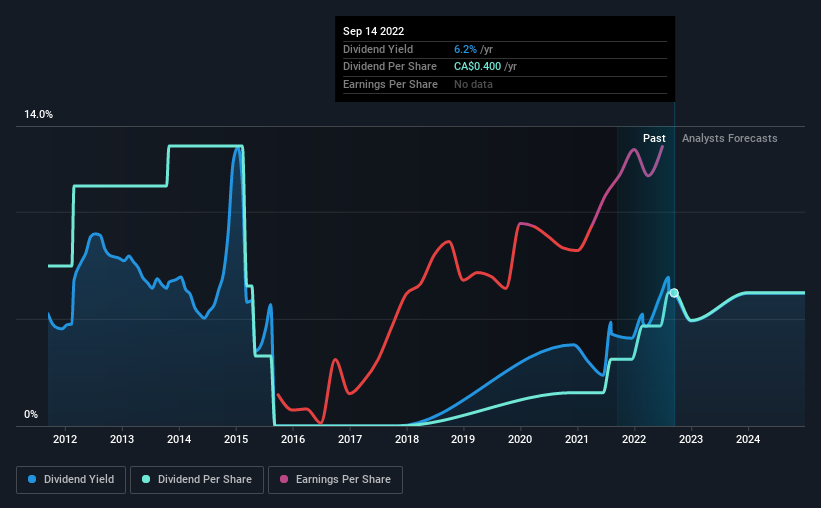
Task: Click the tooltip Dividend Yield row label
Action: coord(378,49)
